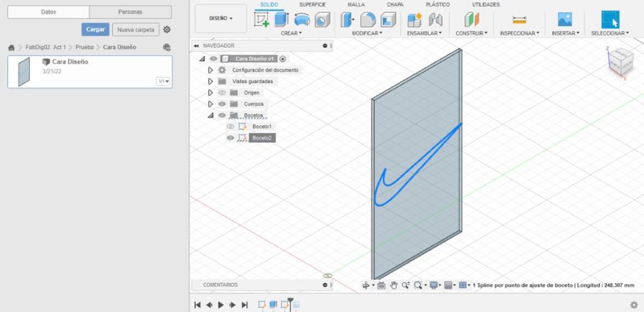Select the Joint tool
Image resolution: width=644 pixels, height=312 pixels.
coord(435,19)
